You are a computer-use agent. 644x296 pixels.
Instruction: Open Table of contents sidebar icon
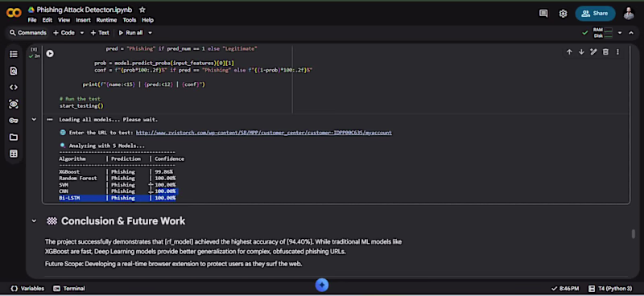(14, 54)
